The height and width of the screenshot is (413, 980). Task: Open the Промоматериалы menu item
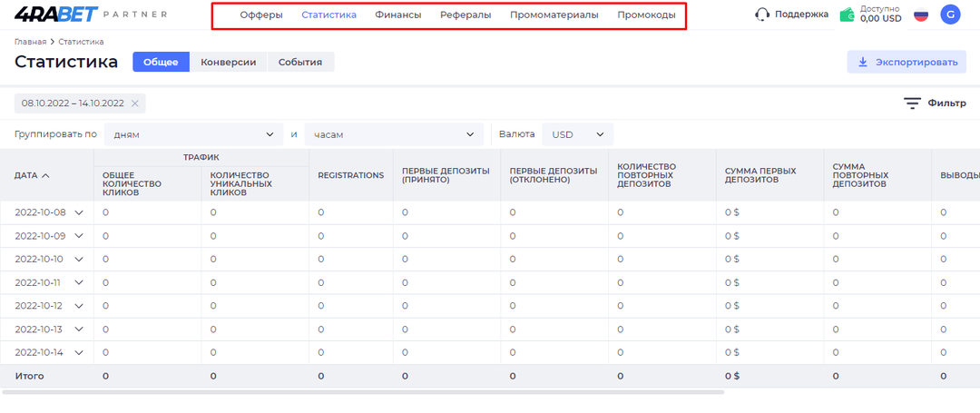point(554,15)
